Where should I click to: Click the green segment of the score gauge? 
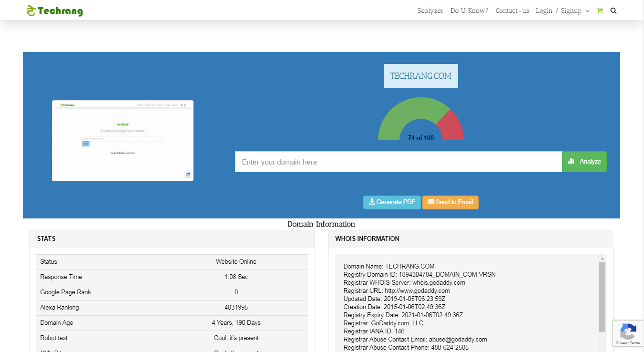400,112
